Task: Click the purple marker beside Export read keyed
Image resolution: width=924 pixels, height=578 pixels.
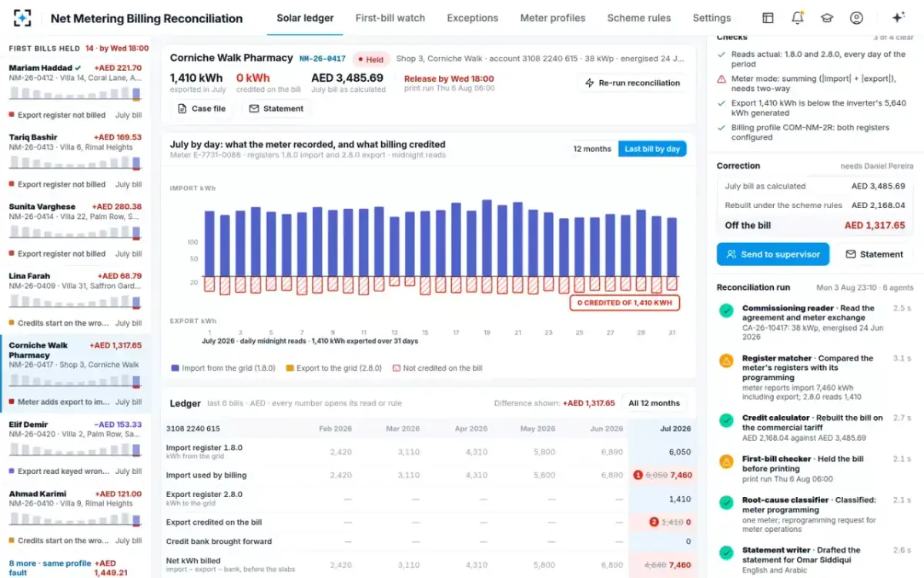Action: [x=12, y=471]
